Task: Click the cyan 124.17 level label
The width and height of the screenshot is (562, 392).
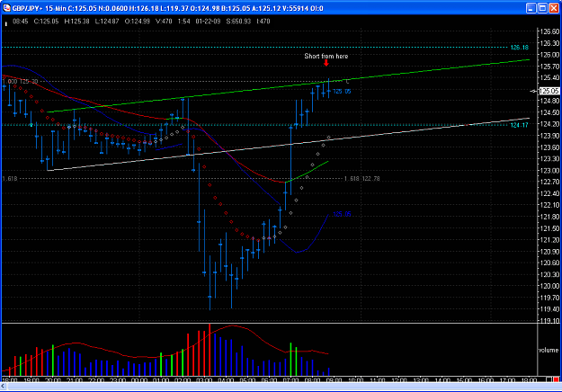Action: pyautogui.click(x=519, y=125)
